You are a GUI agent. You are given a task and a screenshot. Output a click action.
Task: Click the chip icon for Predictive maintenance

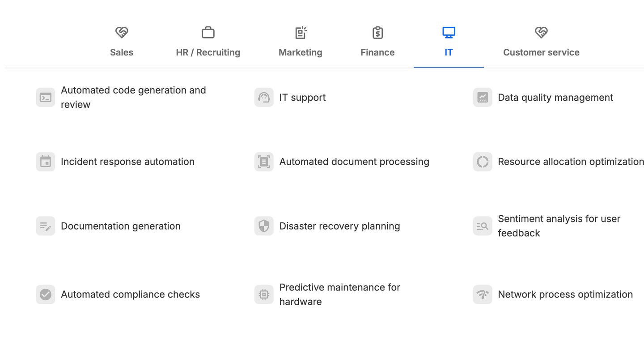(x=264, y=294)
